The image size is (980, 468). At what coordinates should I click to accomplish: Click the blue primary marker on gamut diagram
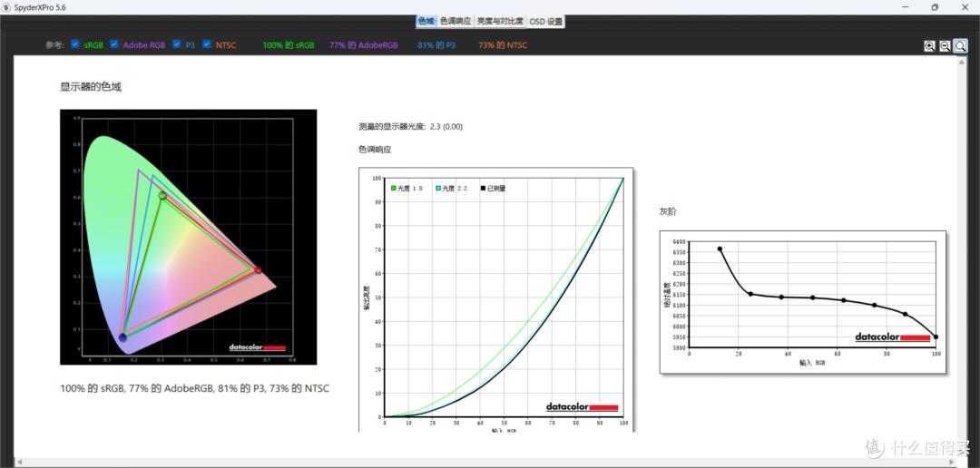(x=122, y=338)
